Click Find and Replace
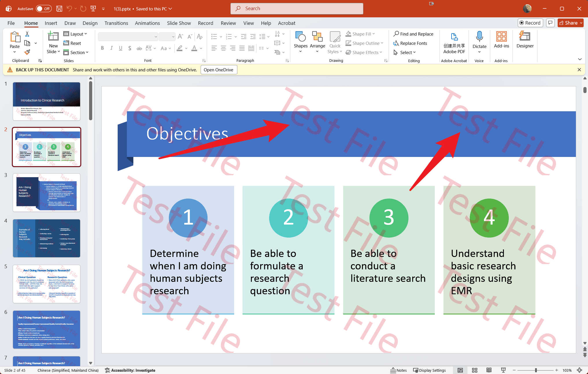Screen dimensions: 588x374 coord(413,34)
